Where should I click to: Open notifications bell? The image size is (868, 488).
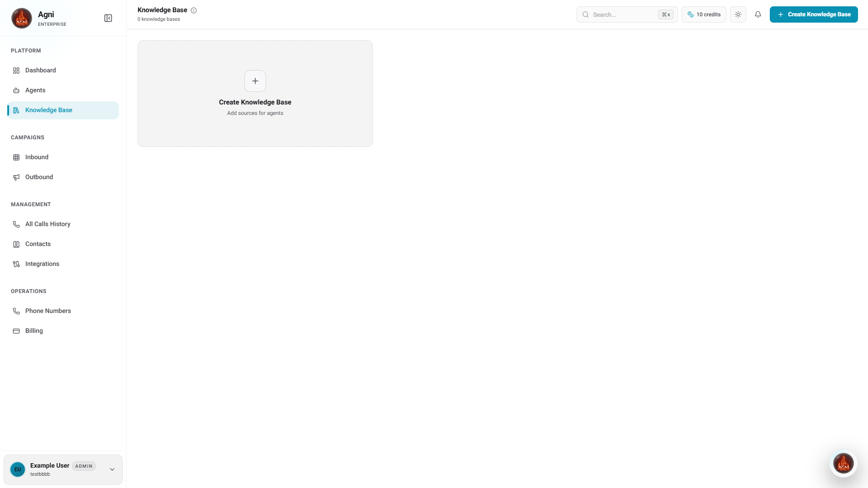[758, 14]
